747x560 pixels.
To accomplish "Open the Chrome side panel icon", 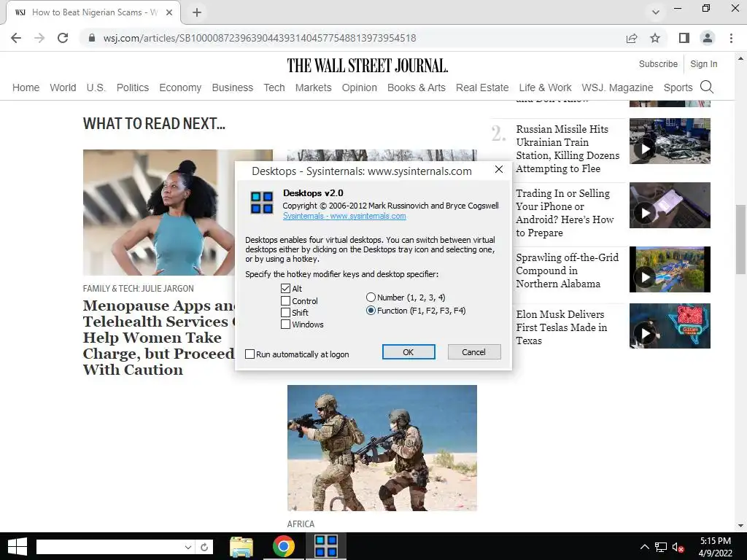I will [x=684, y=38].
